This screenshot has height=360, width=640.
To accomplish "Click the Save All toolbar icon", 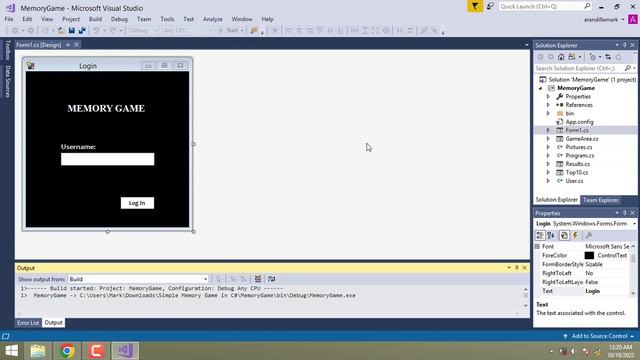I will pyautogui.click(x=82, y=30).
